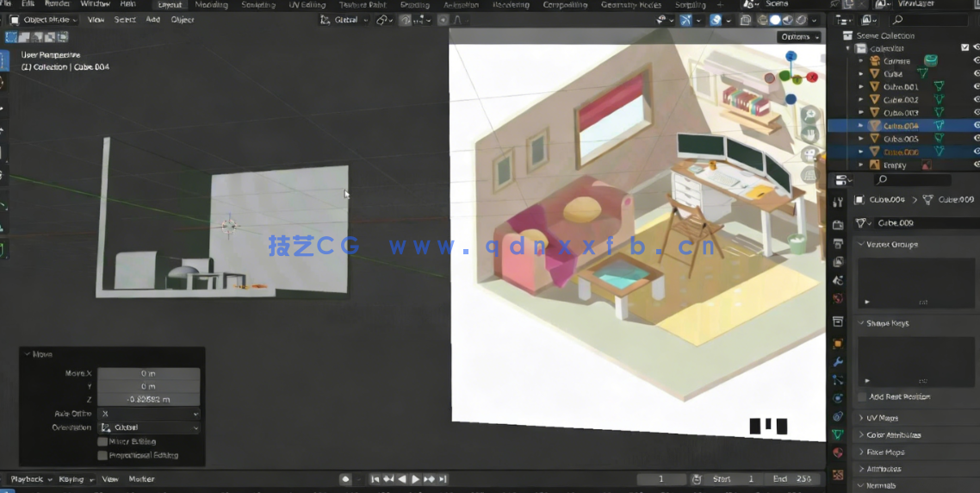Open the Keying menu in timeline
Viewport: 980px width, 493px height.
75,479
